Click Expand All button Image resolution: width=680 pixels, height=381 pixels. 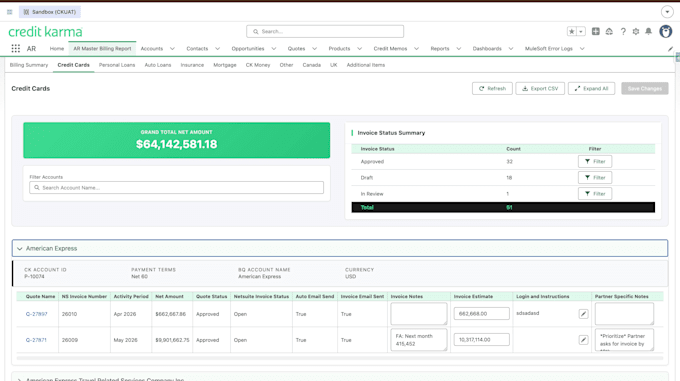[592, 88]
